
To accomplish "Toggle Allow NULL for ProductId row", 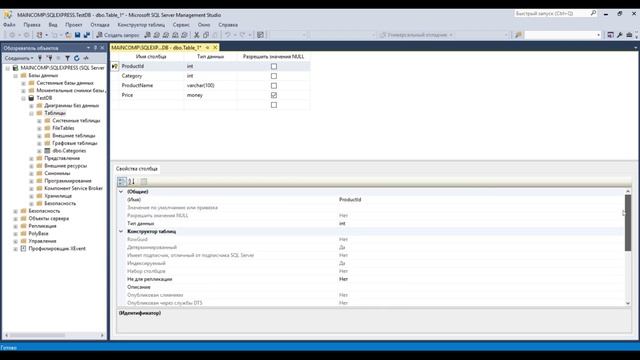I will tap(274, 66).
